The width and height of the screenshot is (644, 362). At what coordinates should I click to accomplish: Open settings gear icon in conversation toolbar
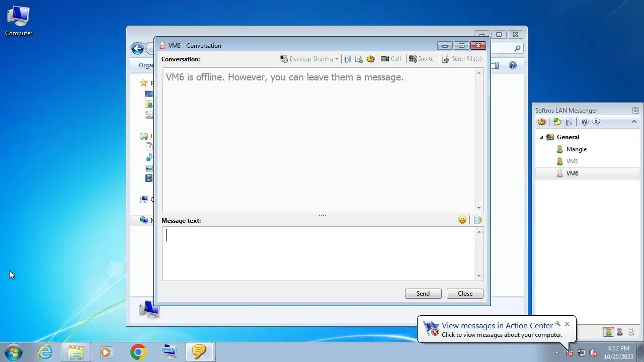click(x=371, y=59)
